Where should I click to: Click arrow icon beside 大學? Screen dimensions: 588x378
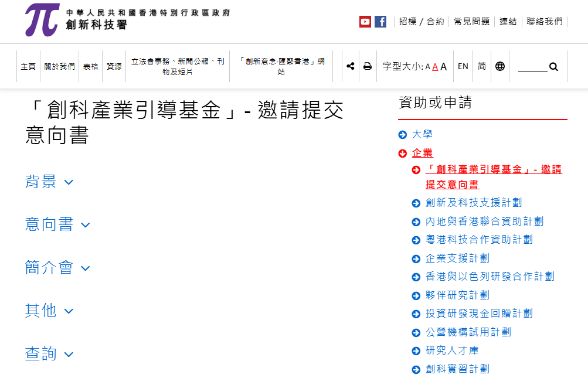tap(402, 135)
